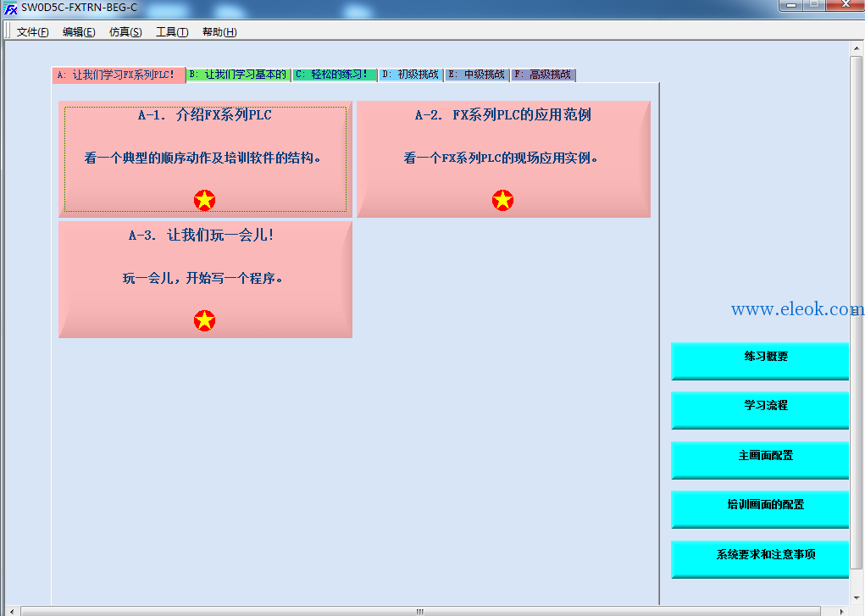Click the text 玩一会儿,开始写一个程序。

click(x=202, y=278)
